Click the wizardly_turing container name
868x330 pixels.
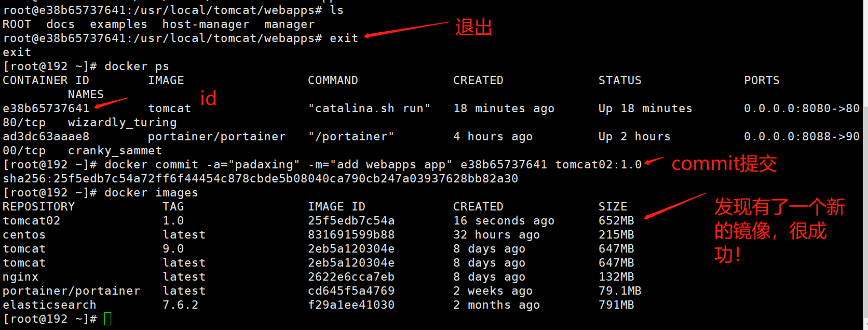pos(122,123)
